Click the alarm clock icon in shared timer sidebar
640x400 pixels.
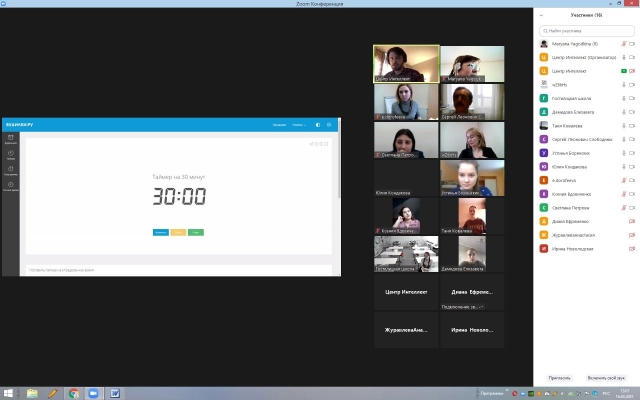click(11, 138)
